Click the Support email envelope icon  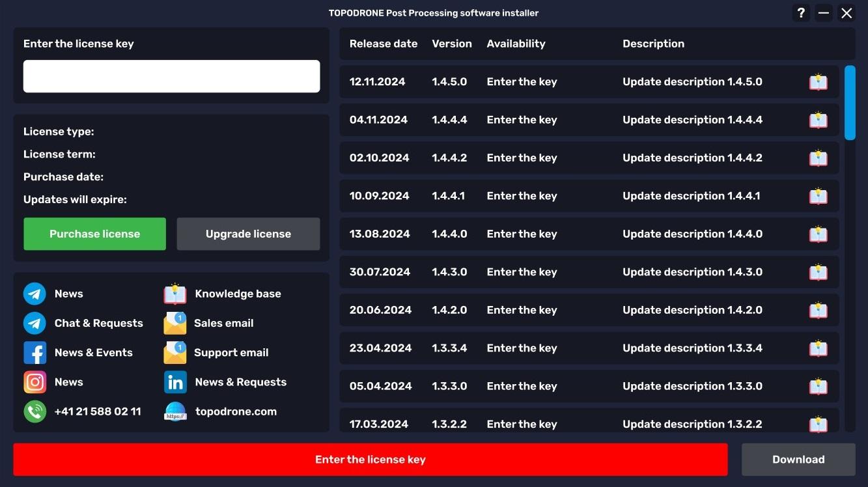[175, 353]
